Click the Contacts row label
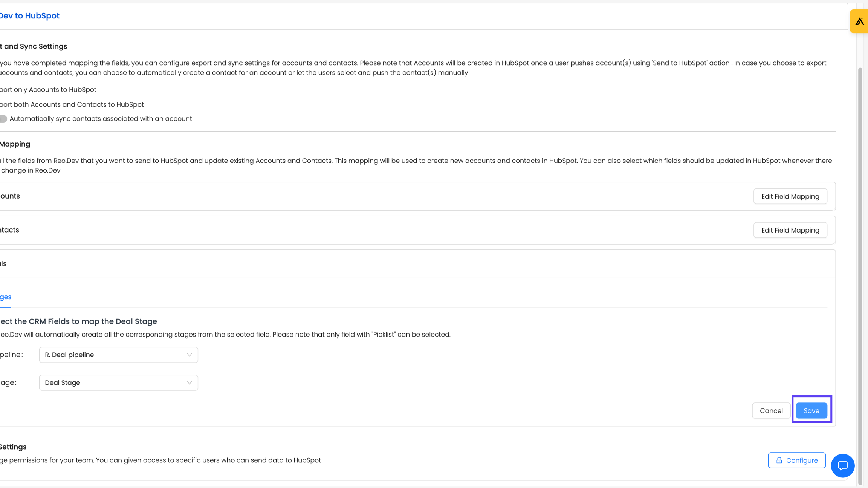Viewport: 868px width, 488px height. [9, 230]
